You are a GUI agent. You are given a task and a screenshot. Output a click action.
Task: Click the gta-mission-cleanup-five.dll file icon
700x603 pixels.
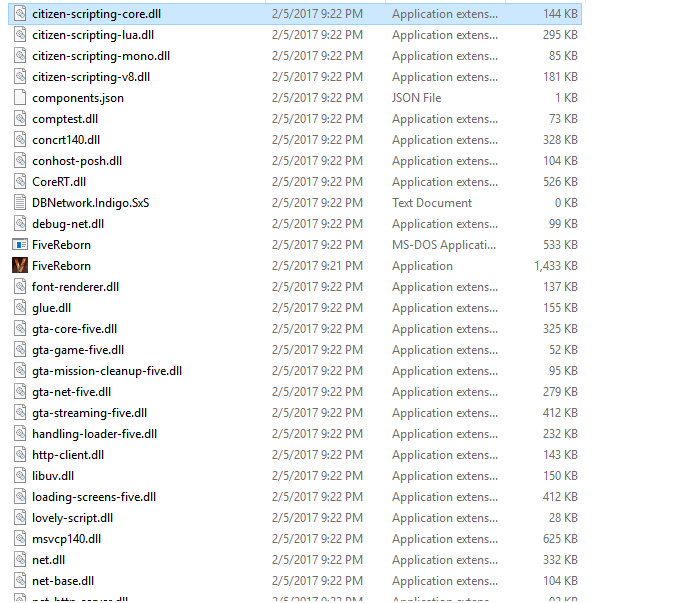point(20,370)
